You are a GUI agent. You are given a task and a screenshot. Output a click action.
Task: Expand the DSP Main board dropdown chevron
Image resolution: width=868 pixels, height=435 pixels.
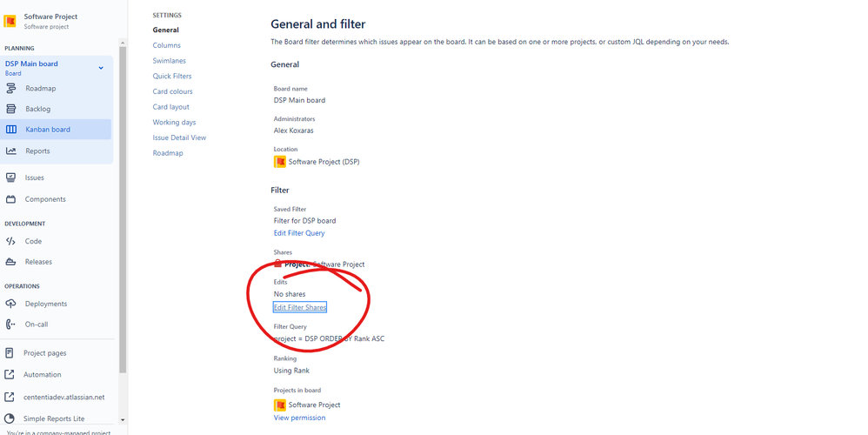click(101, 68)
